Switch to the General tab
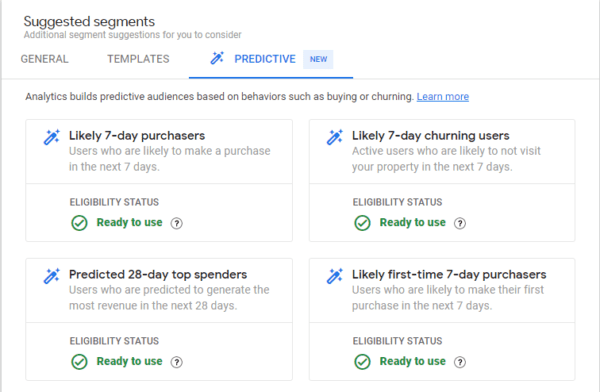Viewport: 600px width, 392px height. coord(44,59)
